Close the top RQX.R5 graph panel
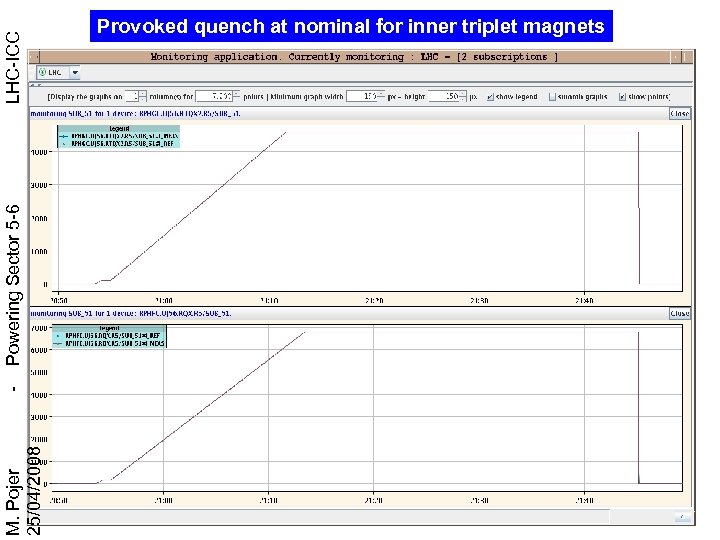Image resolution: width=720 pixels, height=540 pixels. click(680, 113)
